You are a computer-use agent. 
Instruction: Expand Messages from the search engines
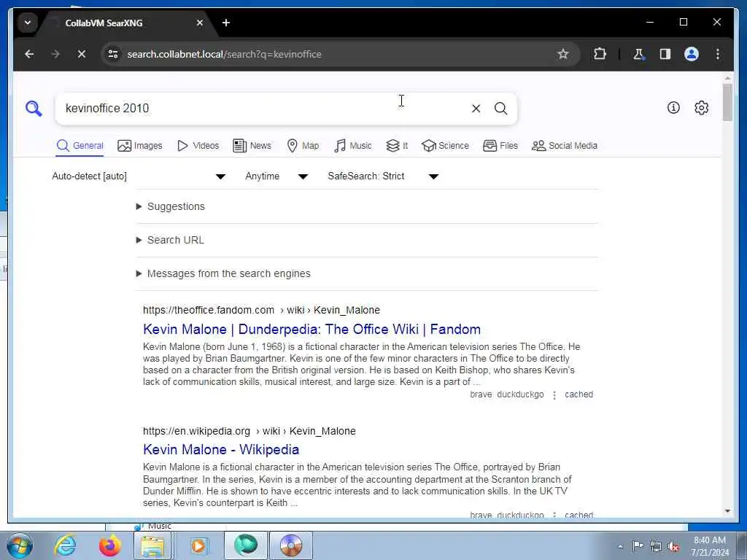click(223, 273)
